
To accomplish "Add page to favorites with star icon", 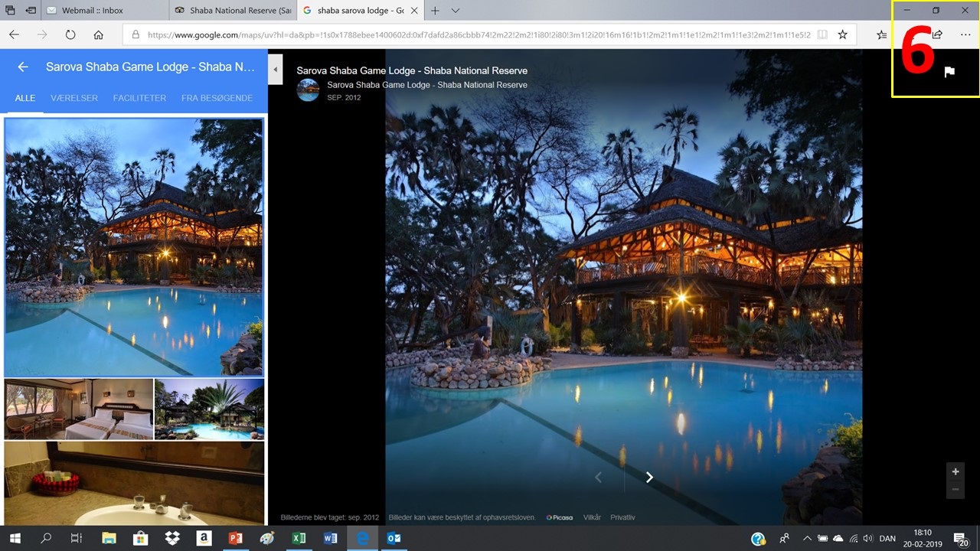I will tap(843, 34).
